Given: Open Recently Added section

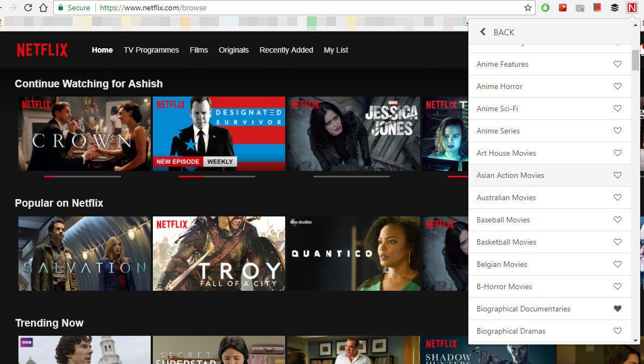Looking at the screenshot, I should click(x=286, y=50).
